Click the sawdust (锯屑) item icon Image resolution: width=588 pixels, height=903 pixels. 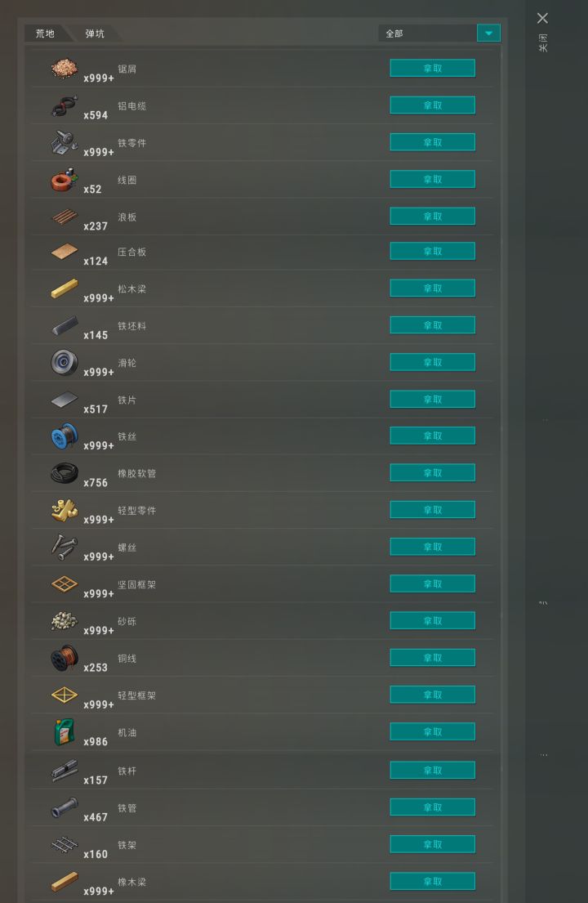[64, 68]
